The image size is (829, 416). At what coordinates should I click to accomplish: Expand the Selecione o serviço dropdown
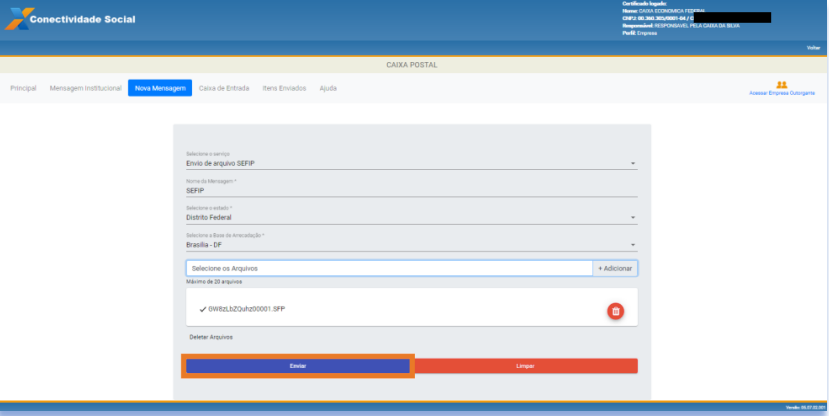click(412, 161)
